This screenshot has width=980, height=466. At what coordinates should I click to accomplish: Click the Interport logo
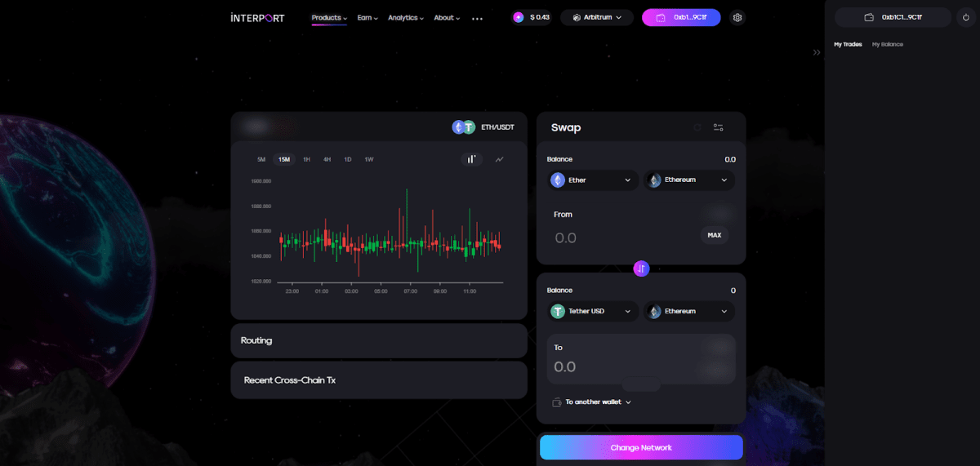click(257, 17)
